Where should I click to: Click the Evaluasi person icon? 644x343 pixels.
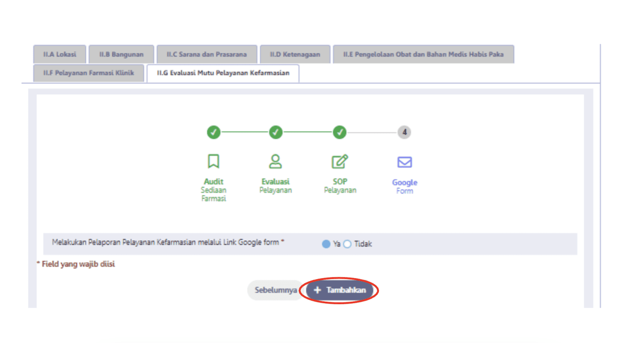click(x=275, y=162)
